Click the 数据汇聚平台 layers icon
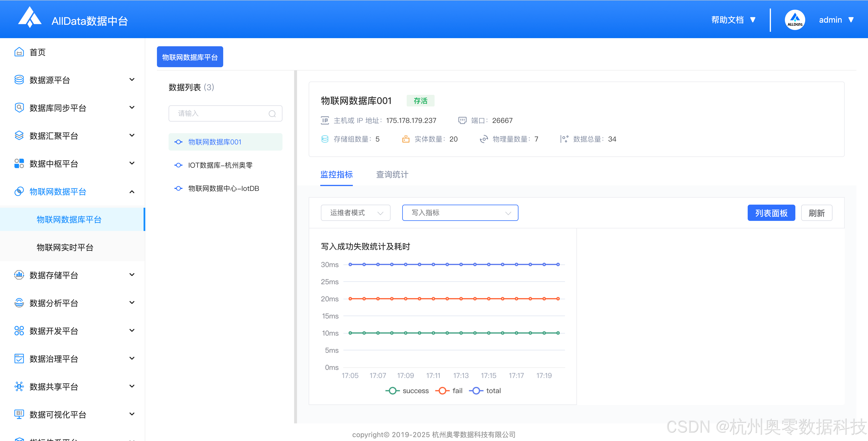Image resolution: width=868 pixels, height=441 pixels. coord(19,135)
